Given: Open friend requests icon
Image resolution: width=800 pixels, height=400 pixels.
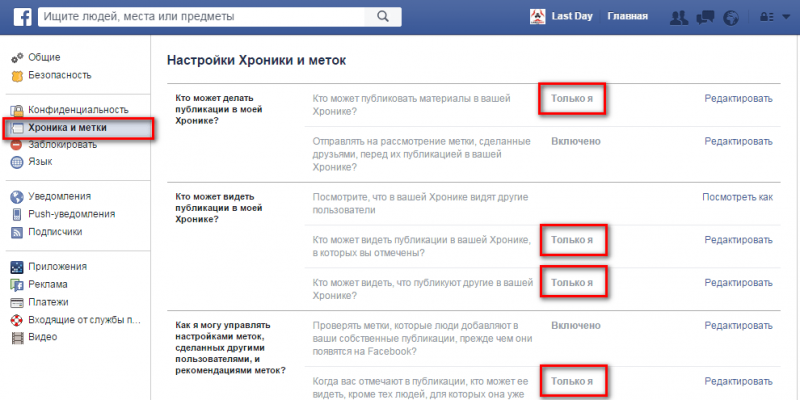Looking at the screenshot, I should click(x=679, y=17).
